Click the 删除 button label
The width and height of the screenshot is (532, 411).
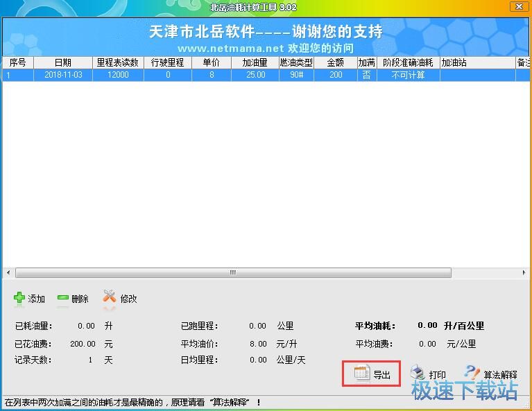coord(80,299)
